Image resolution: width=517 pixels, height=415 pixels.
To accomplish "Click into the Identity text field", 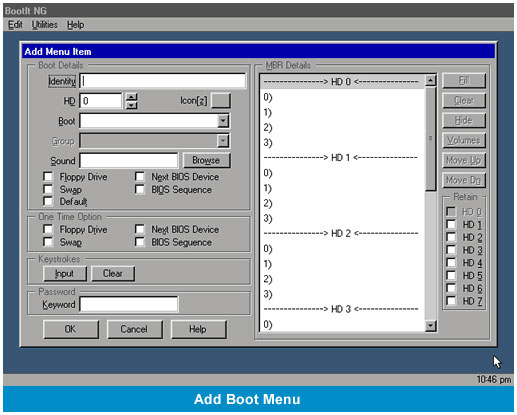I will tap(163, 81).
